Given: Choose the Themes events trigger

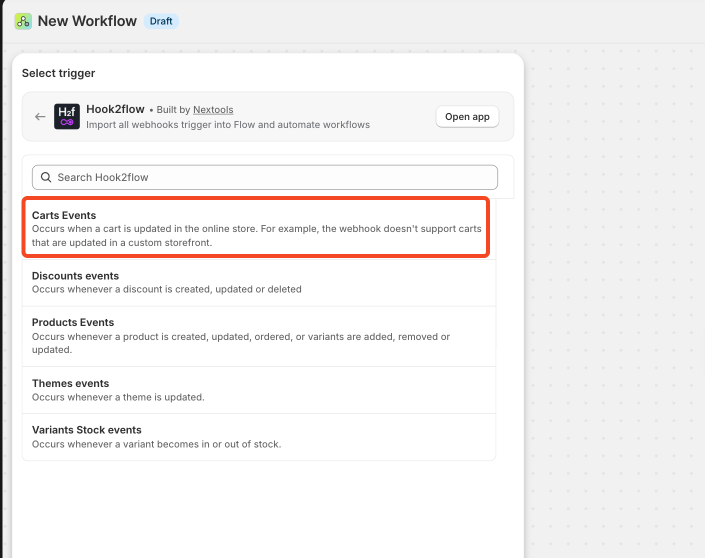Looking at the screenshot, I should point(258,389).
